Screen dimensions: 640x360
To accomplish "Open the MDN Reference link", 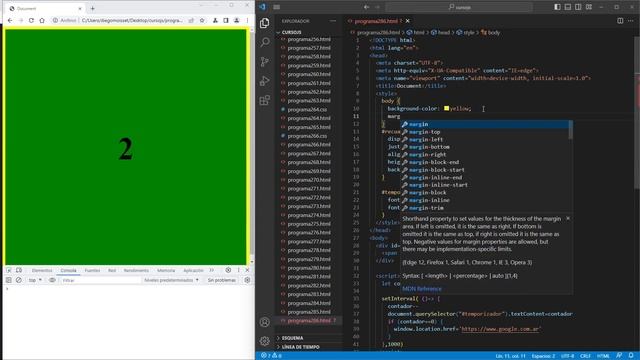I will point(422,289).
